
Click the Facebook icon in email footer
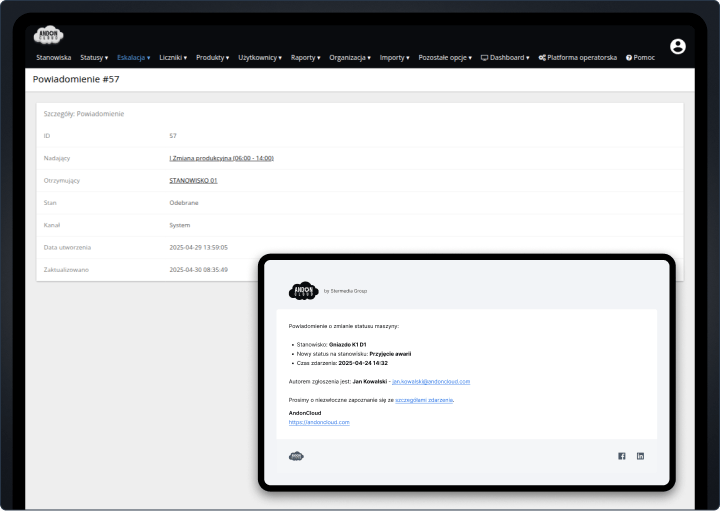point(621,456)
